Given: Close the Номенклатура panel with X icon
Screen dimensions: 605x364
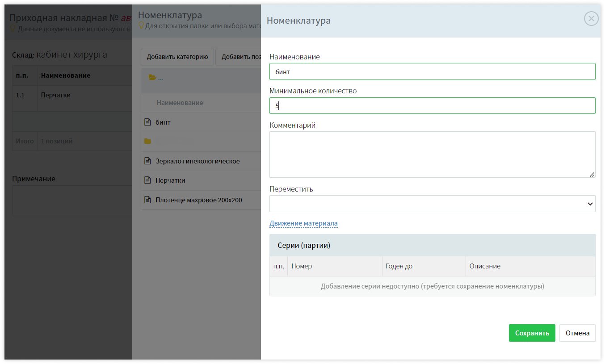Looking at the screenshot, I should [x=591, y=19].
